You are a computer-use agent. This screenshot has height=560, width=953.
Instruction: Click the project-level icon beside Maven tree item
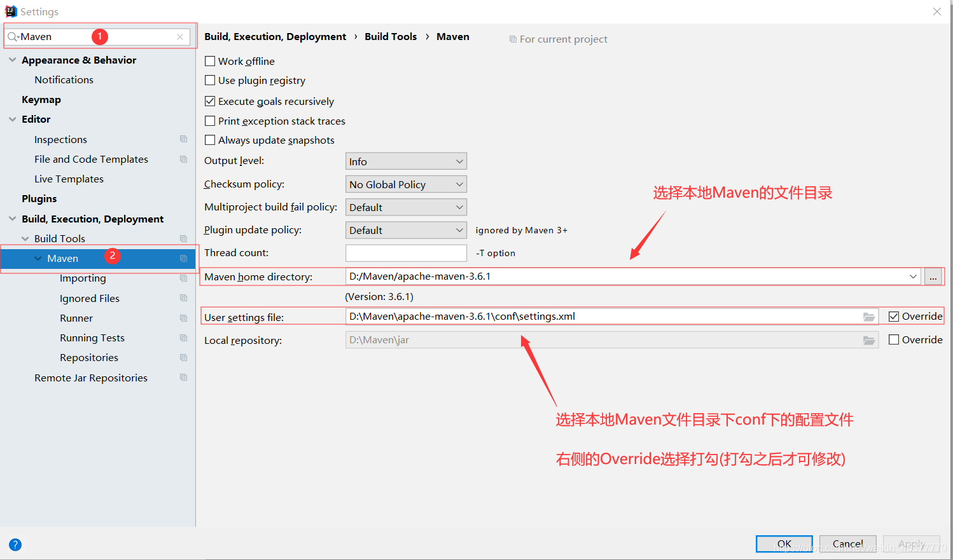(x=183, y=258)
